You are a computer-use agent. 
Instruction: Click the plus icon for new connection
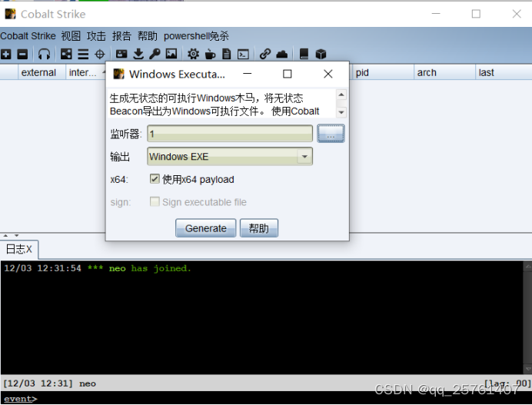(x=6, y=54)
